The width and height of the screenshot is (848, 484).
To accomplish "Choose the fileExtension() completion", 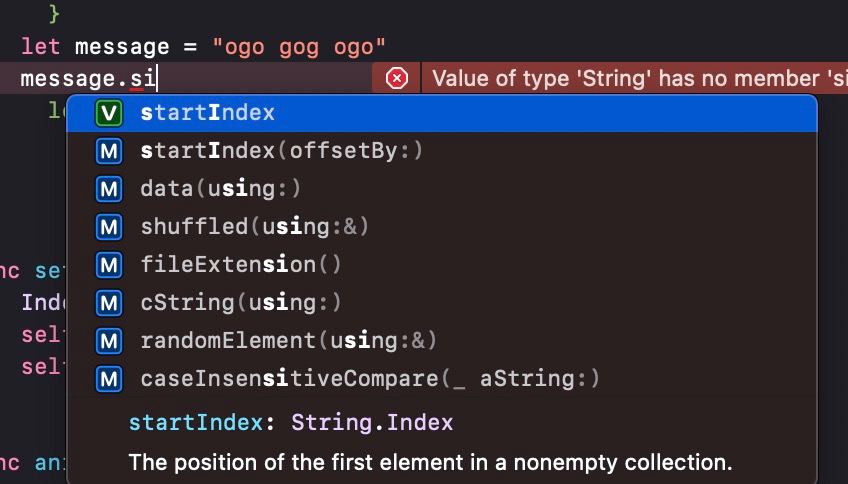I will point(241,265).
